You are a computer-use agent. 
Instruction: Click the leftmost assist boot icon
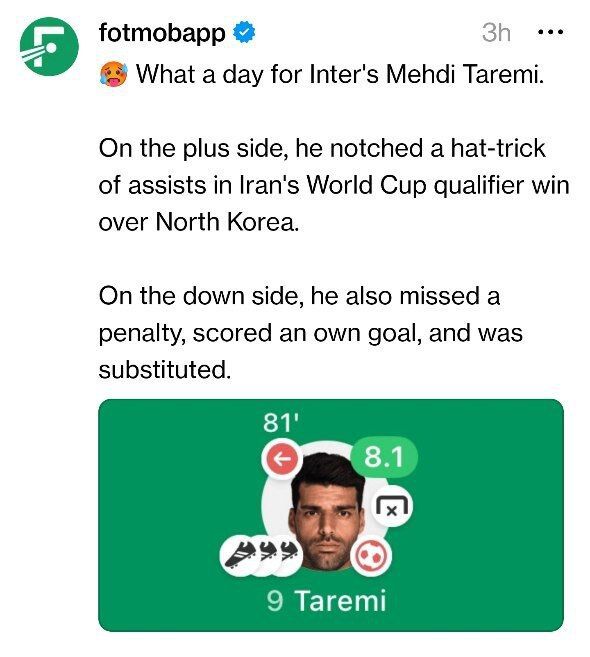(240, 554)
